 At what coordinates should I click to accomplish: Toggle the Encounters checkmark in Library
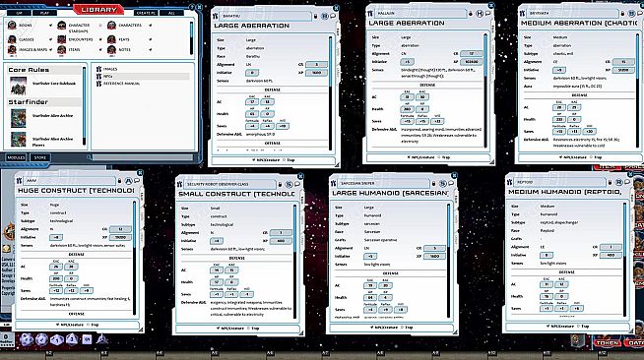(100, 39)
